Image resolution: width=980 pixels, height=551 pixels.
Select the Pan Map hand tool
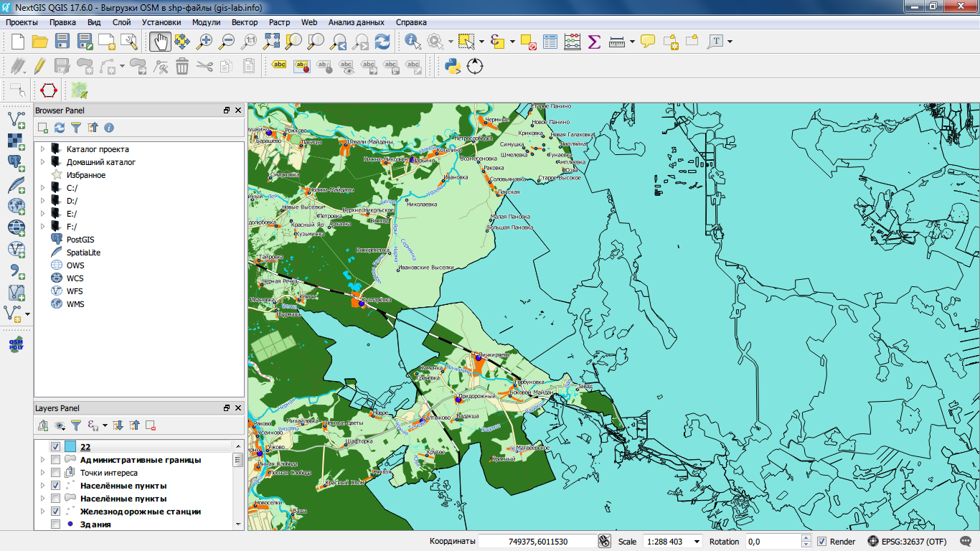point(160,42)
